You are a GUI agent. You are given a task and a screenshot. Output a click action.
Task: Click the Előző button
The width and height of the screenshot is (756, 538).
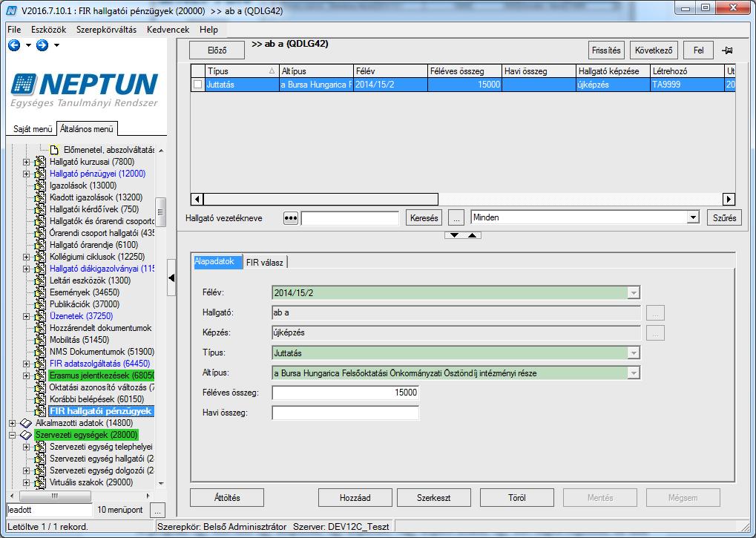217,50
